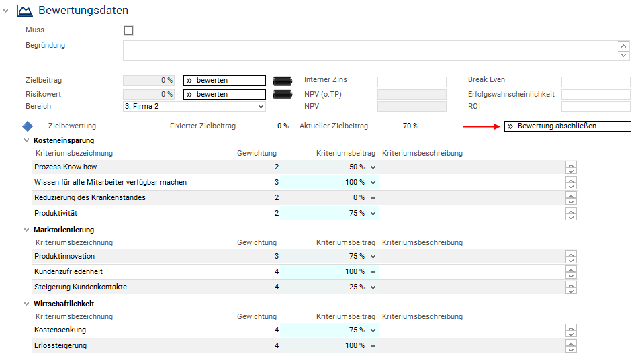The width and height of the screenshot is (642, 364).
Task: Click the Bewertungsdaten chart icon
Action: pyautogui.click(x=24, y=11)
